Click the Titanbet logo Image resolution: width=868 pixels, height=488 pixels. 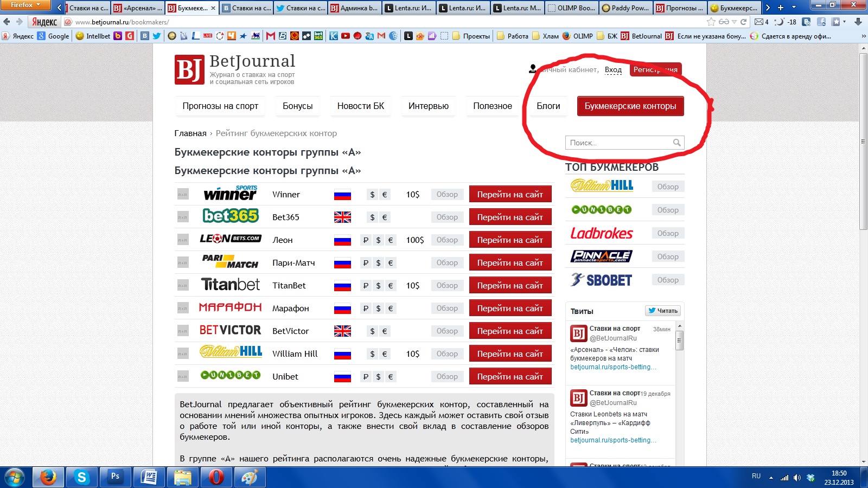tap(231, 284)
